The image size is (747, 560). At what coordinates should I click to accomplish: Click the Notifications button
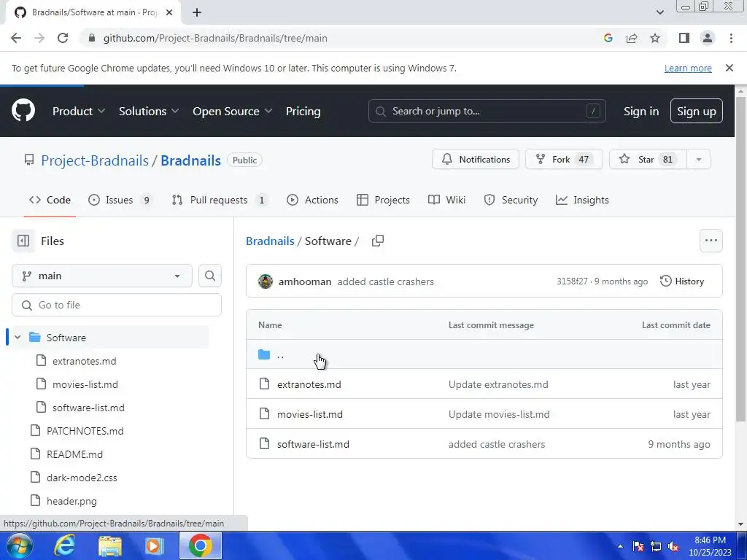476,160
